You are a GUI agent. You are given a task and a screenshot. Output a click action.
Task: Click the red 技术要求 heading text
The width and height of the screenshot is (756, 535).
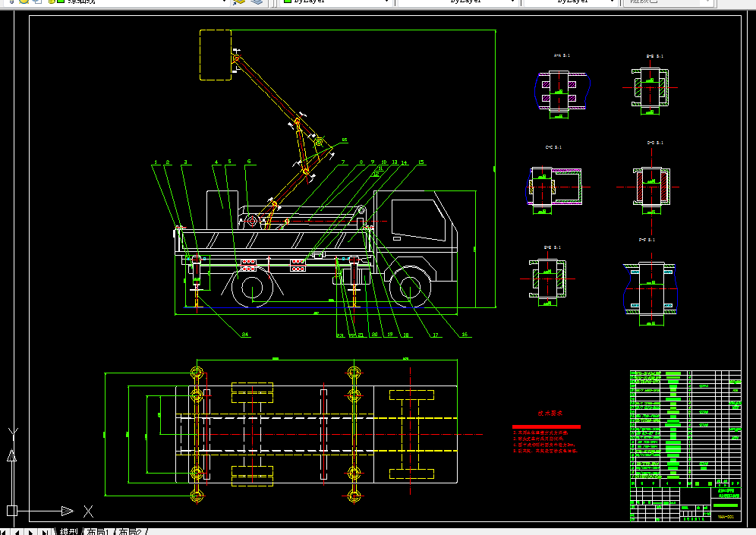click(x=550, y=414)
